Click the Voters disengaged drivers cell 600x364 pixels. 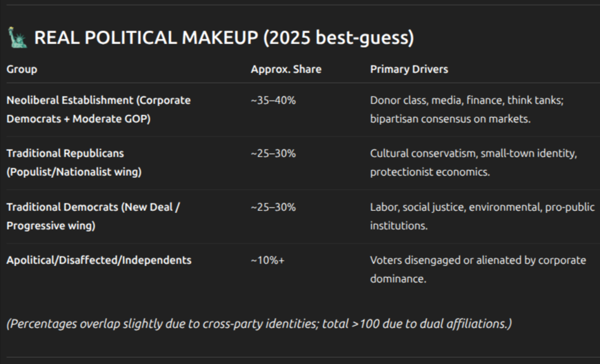click(x=477, y=270)
